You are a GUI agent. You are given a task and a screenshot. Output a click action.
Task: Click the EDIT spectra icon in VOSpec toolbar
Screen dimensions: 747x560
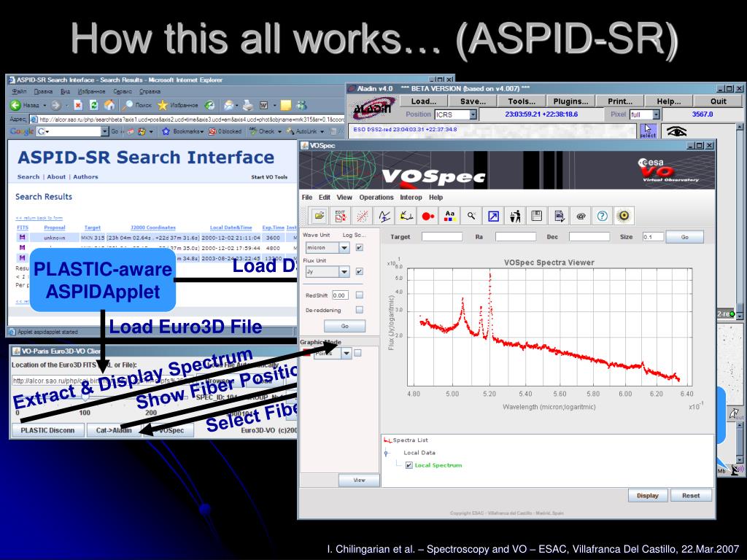coord(341,216)
